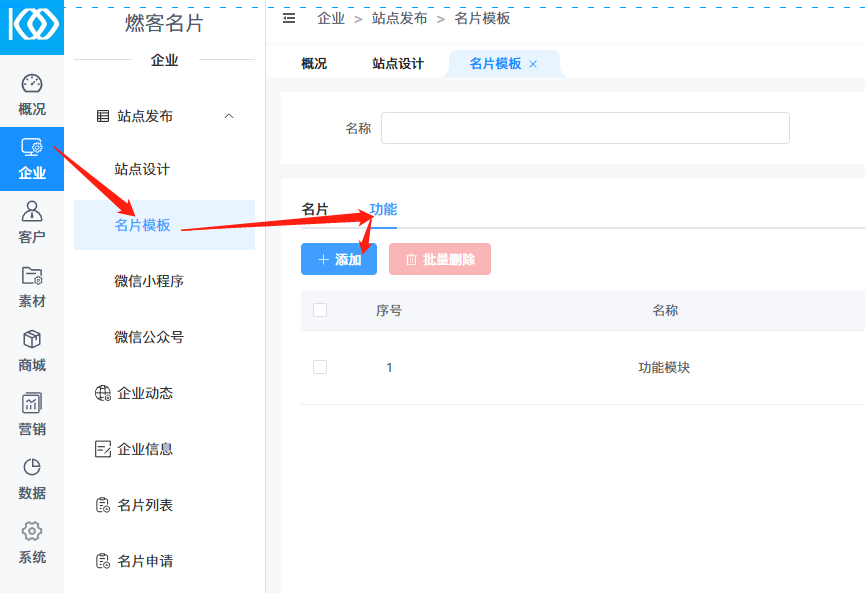Open 微信小程序 in the sidebar submenu

tap(149, 281)
